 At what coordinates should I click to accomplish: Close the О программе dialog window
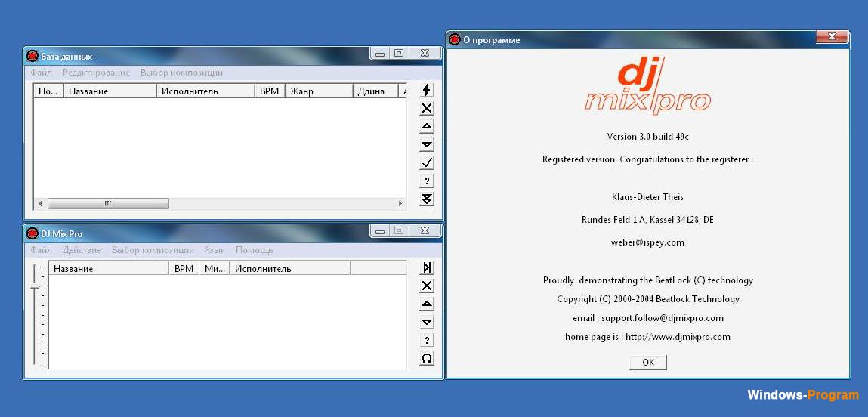click(831, 37)
